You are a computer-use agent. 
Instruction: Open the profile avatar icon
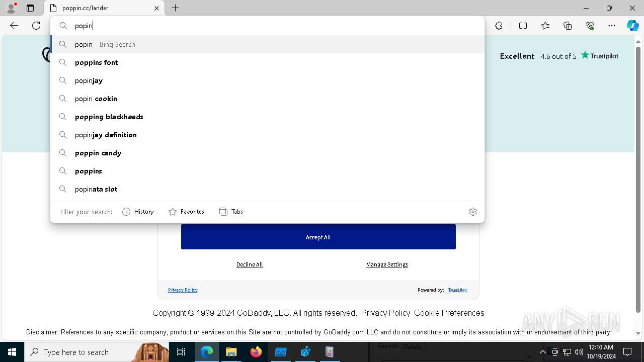[x=11, y=8]
